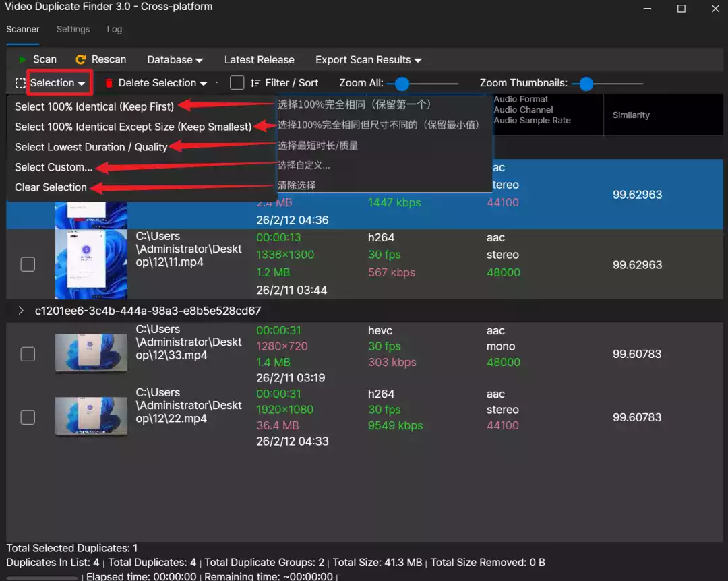The image size is (728, 581).
Task: Switch to the Scanner tab
Action: pos(23,29)
